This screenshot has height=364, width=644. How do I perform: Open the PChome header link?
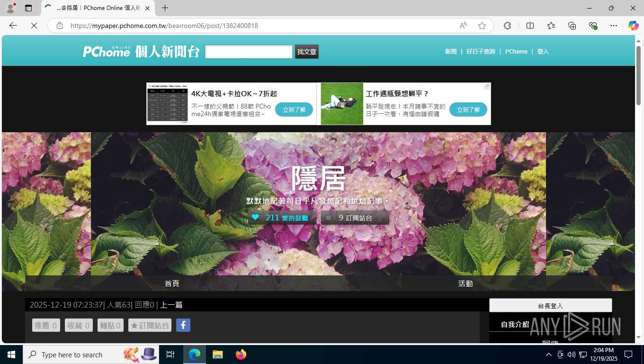click(516, 52)
